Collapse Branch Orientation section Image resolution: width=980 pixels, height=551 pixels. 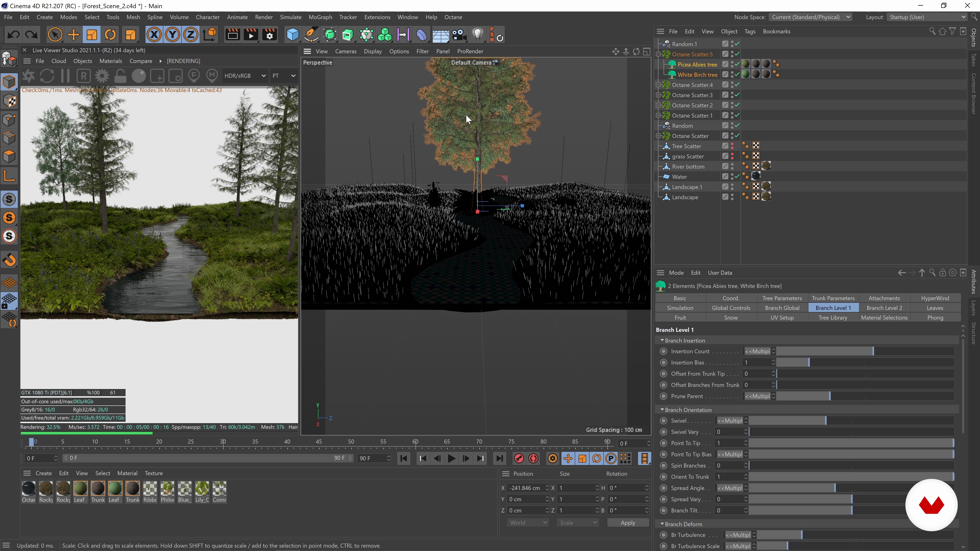click(662, 409)
